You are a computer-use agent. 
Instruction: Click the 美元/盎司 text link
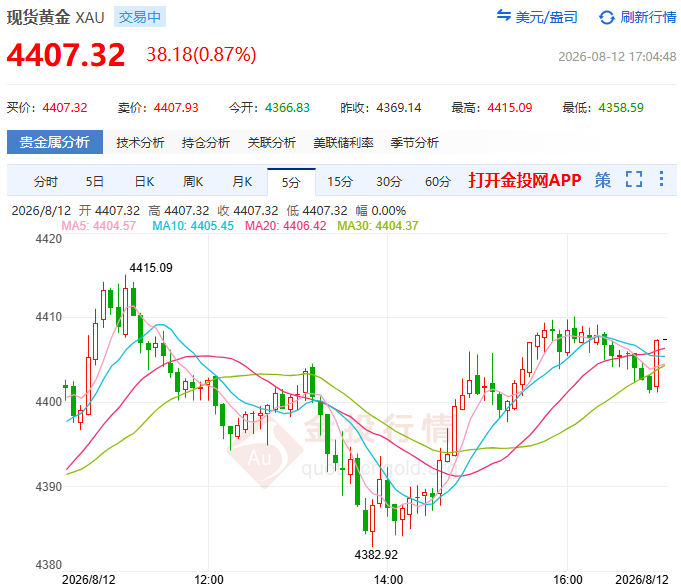coord(546,17)
